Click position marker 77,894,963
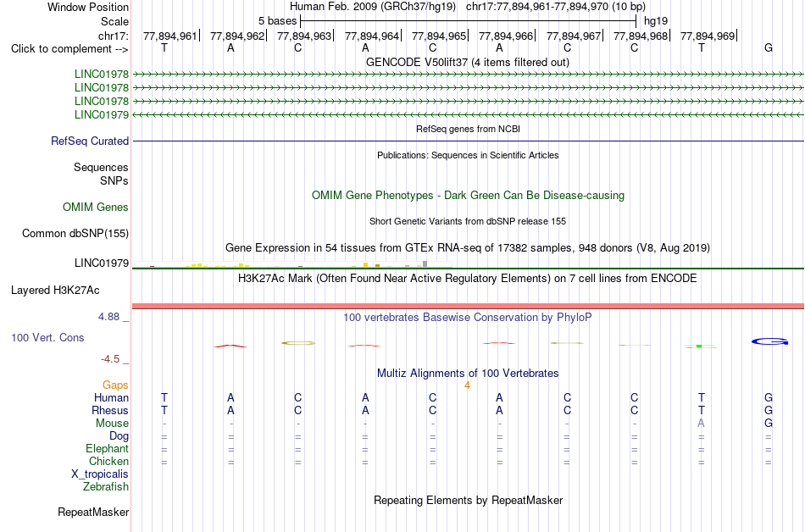The width and height of the screenshot is (805, 532). point(304,36)
